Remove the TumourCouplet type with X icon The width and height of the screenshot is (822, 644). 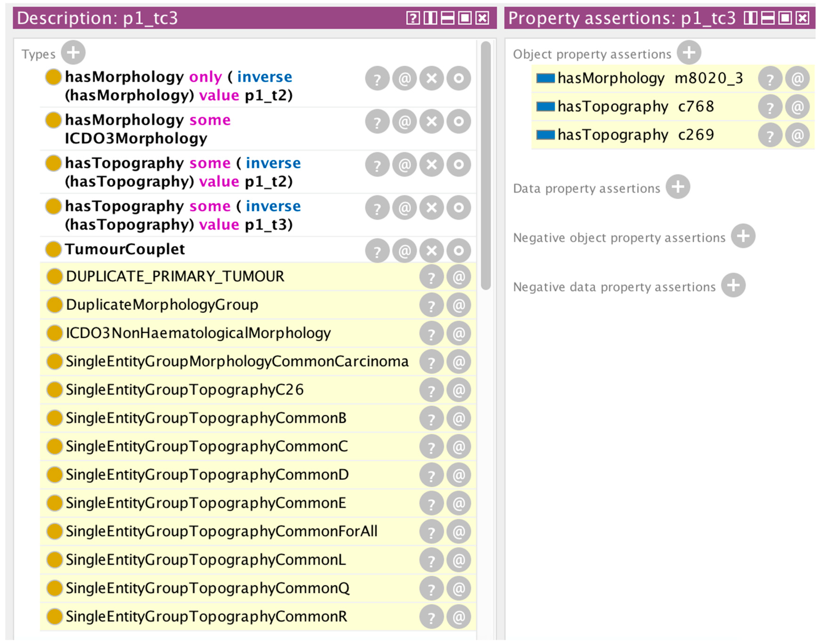click(x=431, y=250)
